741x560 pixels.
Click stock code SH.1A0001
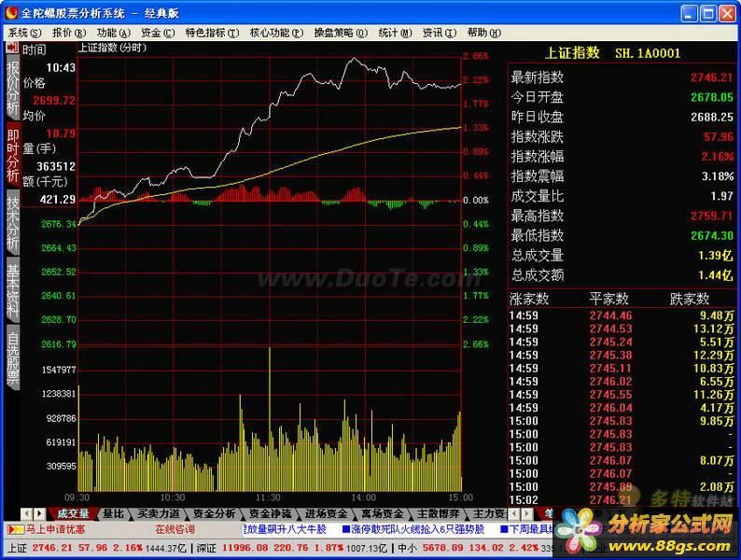pos(648,53)
